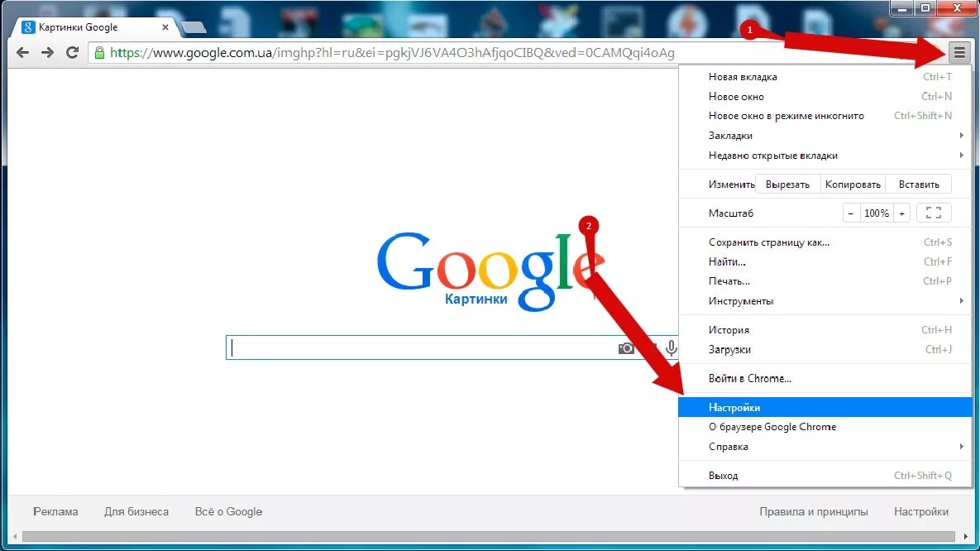Open Загрузки from the menu
This screenshot has width=980, height=551.
(825, 350)
